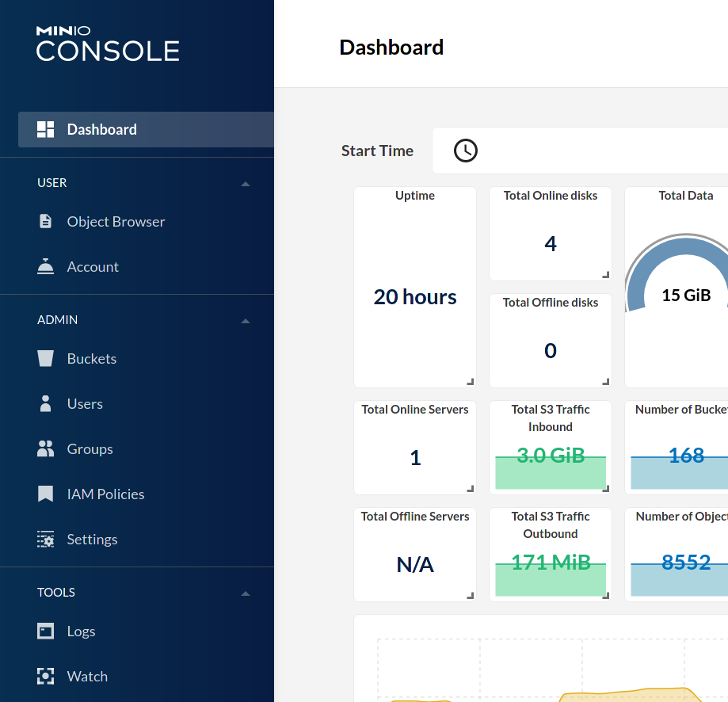Go to the IAM Policies page
Image resolution: width=728 pixels, height=702 pixels.
tap(105, 494)
